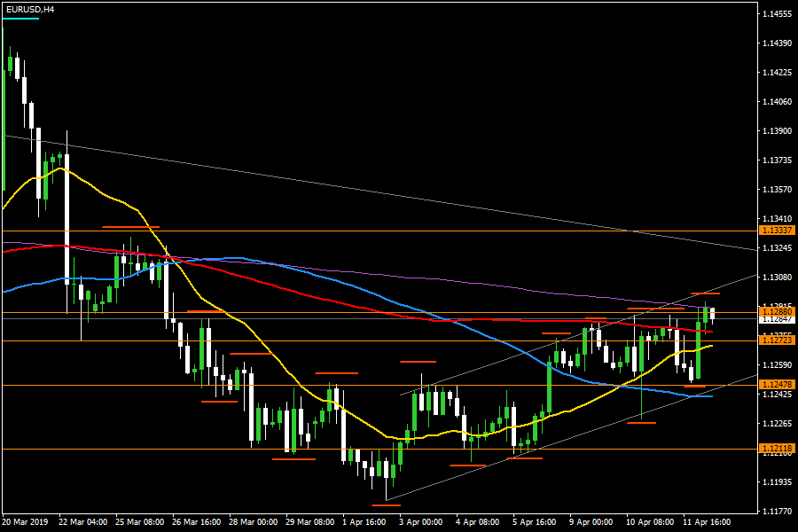Click the 1.11770 price axis value

(778, 511)
